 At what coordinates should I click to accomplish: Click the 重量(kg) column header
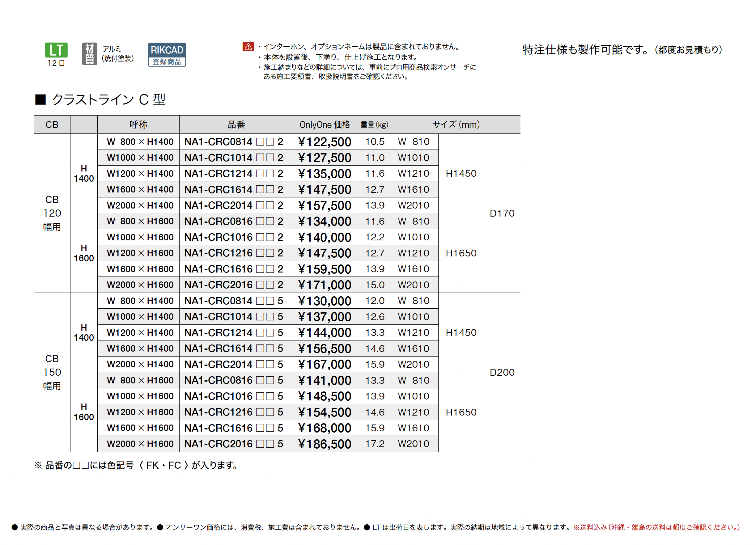(374, 125)
